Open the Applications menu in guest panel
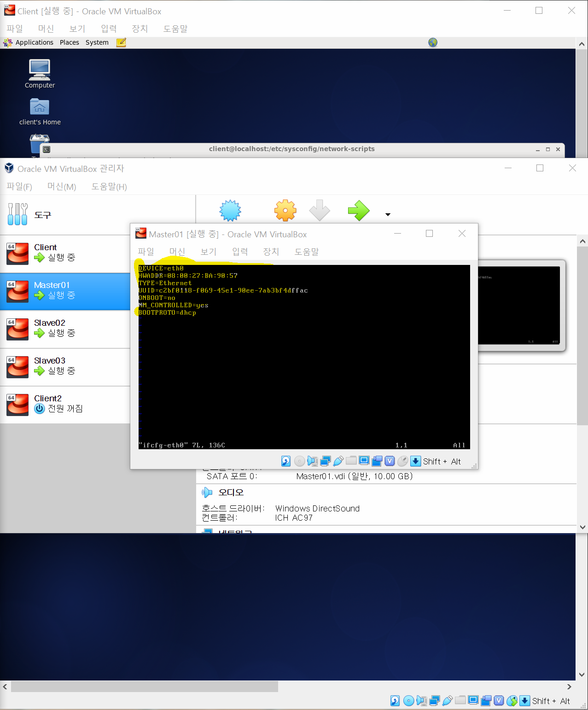588x710 pixels. point(34,42)
